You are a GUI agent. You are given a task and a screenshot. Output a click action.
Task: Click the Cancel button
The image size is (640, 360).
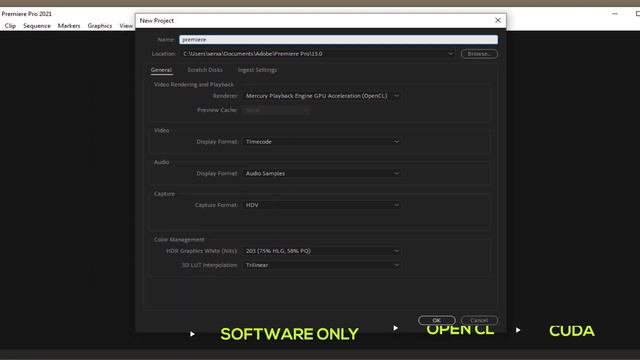point(479,320)
